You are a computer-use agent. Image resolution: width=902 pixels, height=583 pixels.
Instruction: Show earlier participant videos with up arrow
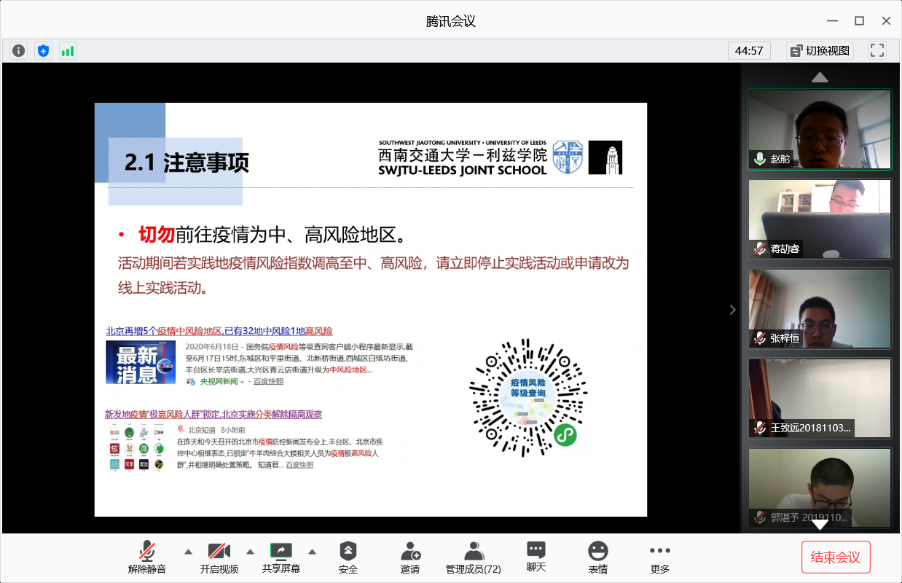tap(820, 77)
